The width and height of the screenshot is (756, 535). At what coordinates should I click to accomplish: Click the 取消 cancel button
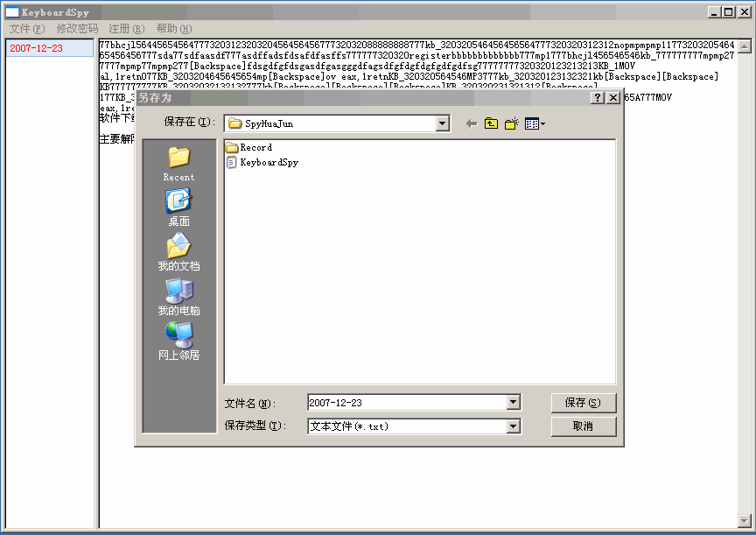click(584, 426)
